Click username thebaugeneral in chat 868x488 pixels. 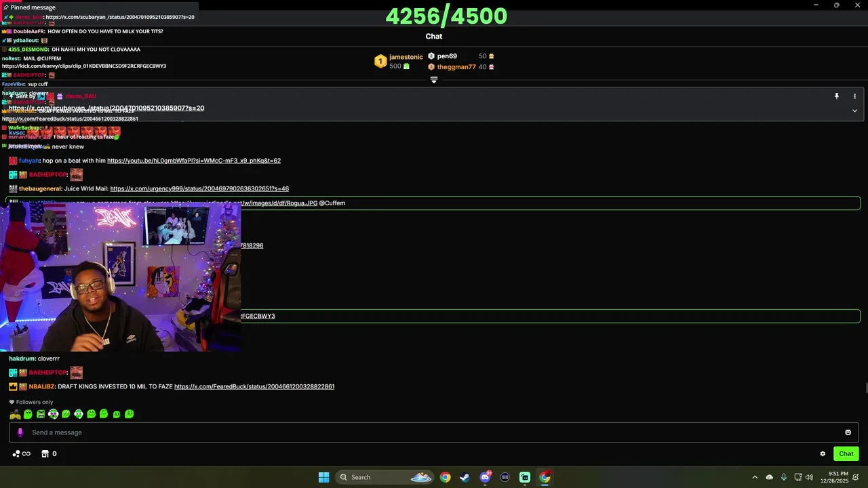click(40, 188)
